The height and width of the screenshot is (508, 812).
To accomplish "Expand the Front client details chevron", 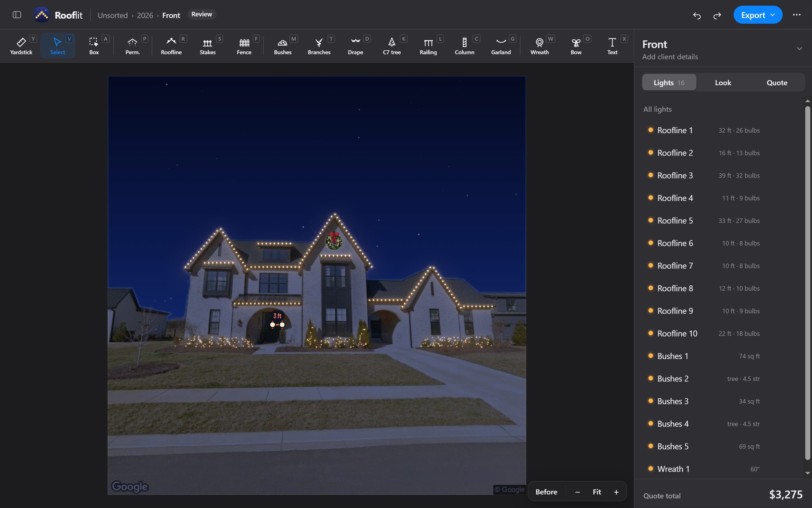I will click(x=799, y=49).
